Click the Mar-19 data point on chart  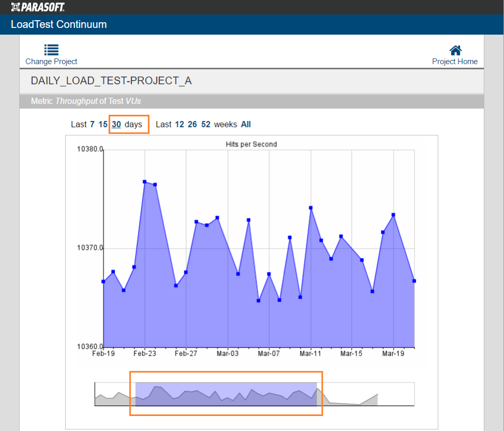(393, 215)
